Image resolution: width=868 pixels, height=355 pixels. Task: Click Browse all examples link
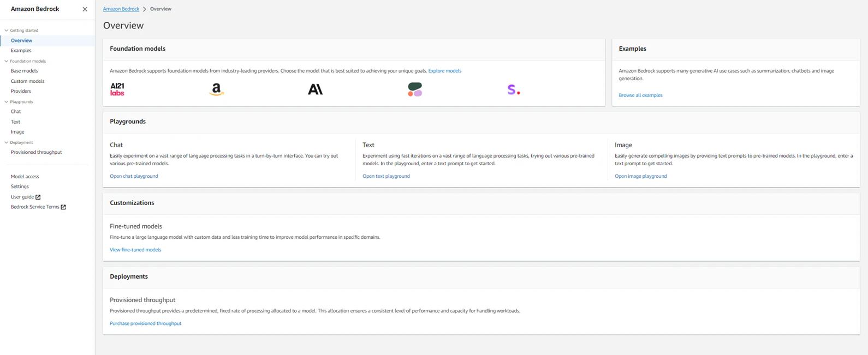pos(641,95)
